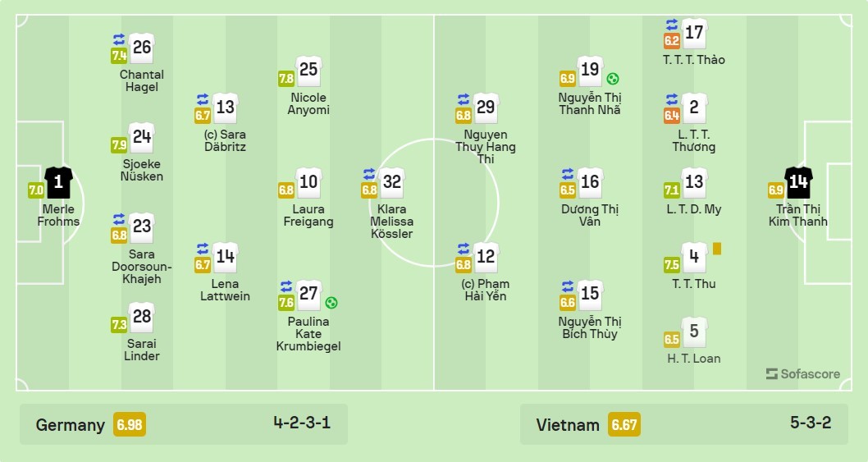Click the substitution arrows on T. T. T. Thảo
This screenshot has height=462, width=868.
tap(671, 25)
